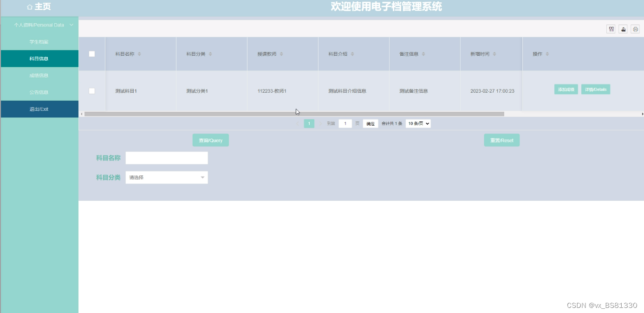Click 添加成绩 for 测试科目1

click(566, 89)
